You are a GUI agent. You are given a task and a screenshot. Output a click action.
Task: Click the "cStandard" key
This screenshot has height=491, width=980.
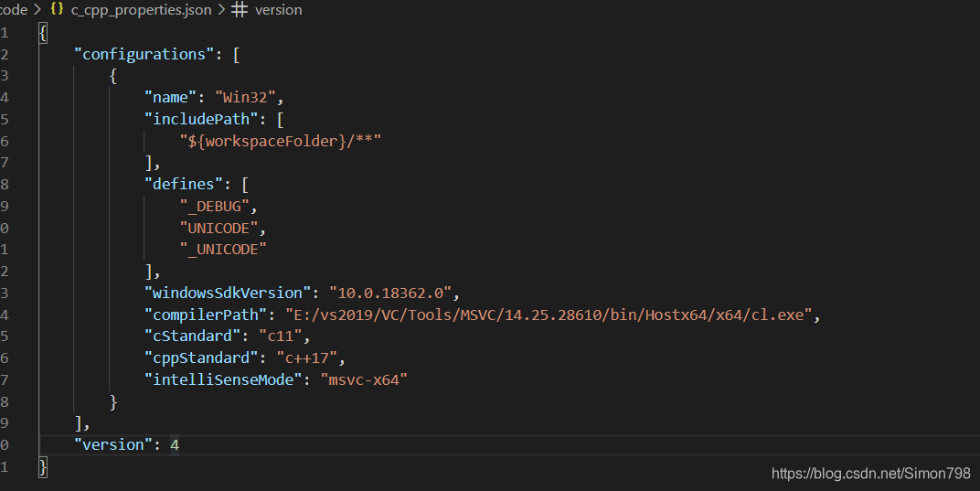point(193,336)
